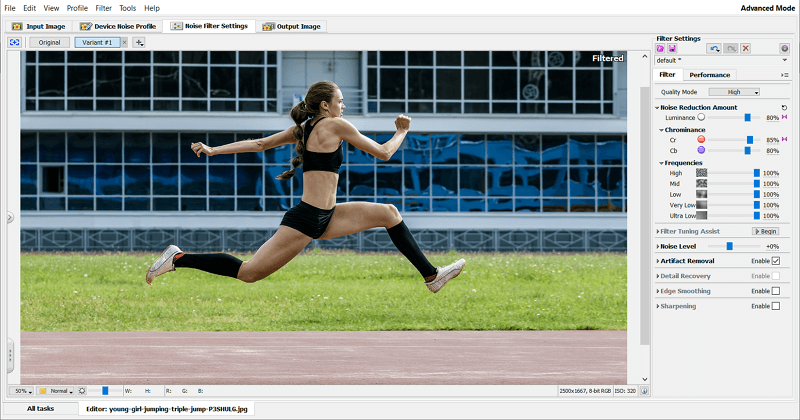Click the save filter preset disk icon

pyautogui.click(x=672, y=48)
